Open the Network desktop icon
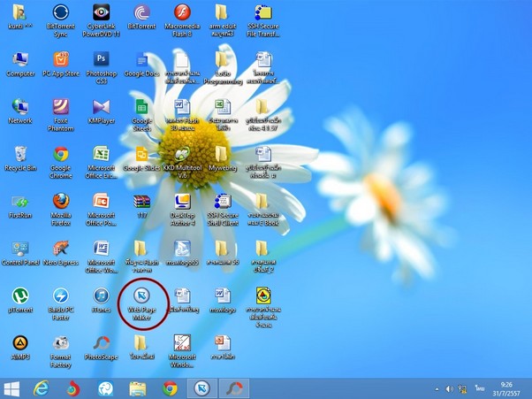 pos(20,111)
